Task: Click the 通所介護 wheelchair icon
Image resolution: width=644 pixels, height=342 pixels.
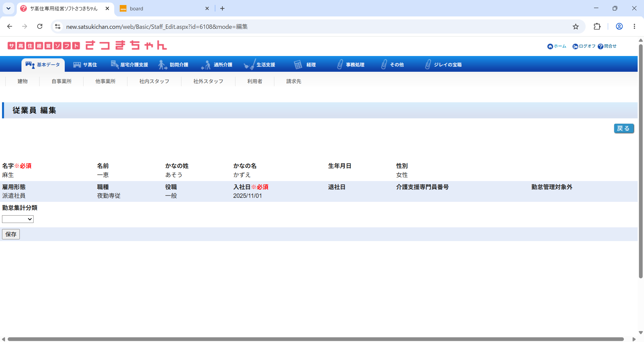Action: 206,65
